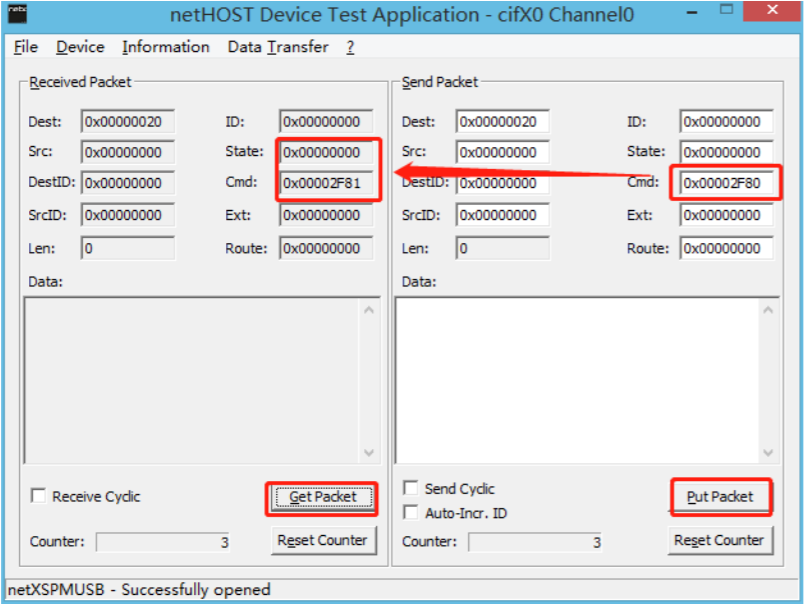Maximize the netHOST window

(x=726, y=10)
